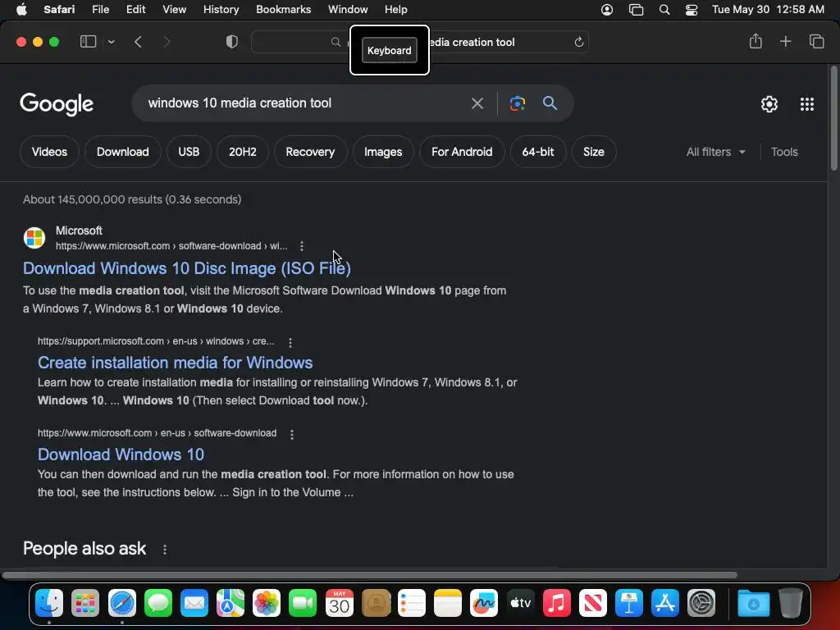The image size is (840, 630).
Task: Open Create installation media for Windows link
Action: (176, 363)
